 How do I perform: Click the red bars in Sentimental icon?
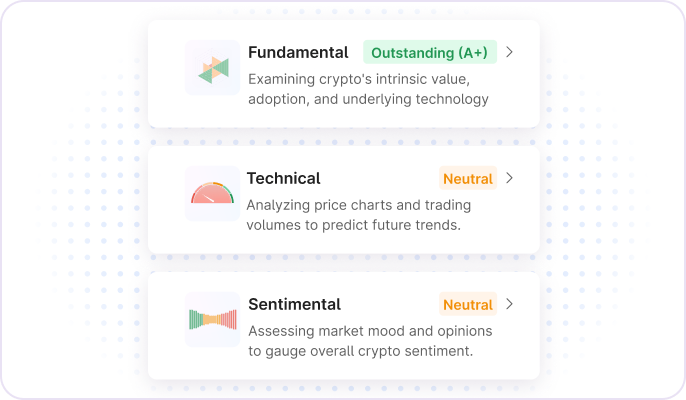(229, 320)
